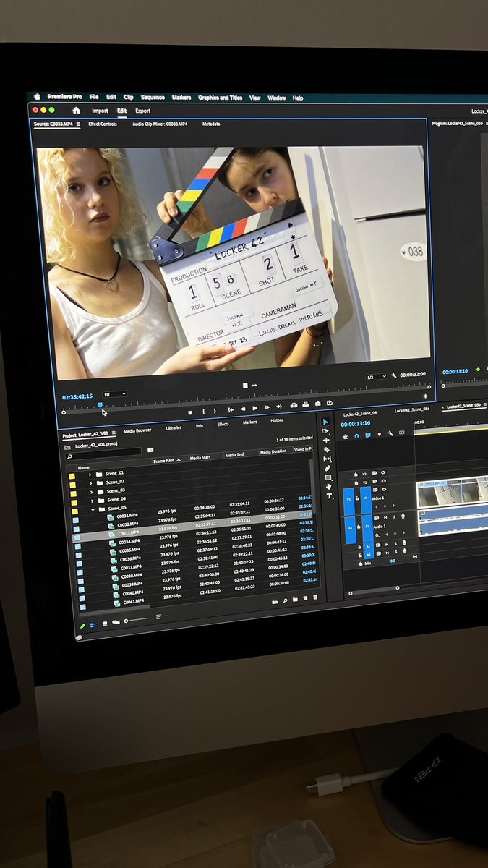This screenshot has height=868, width=488.
Task: Open the Fit zoom level dropdown
Action: [115, 395]
